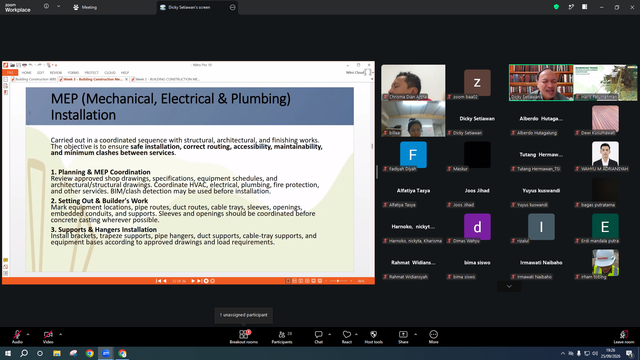Open the REVIEW ribbon tab in Nitro Pro

pos(56,73)
